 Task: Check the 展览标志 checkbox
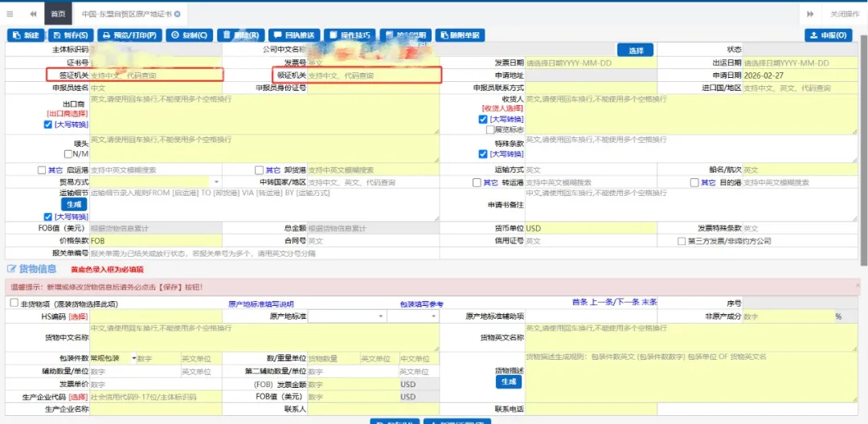tap(490, 129)
